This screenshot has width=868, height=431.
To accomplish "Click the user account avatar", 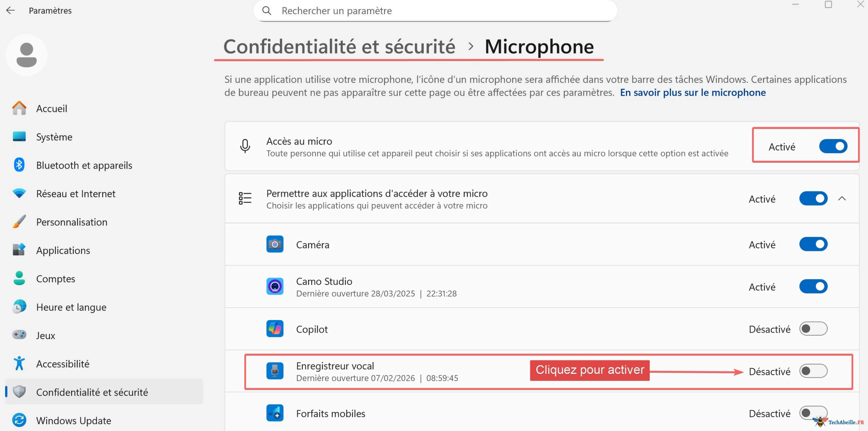I will click(x=26, y=54).
